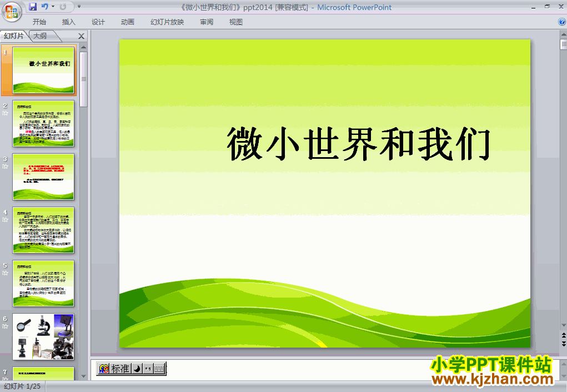Toggle Chinese punctuation on IME bar
Screen dimensions: 567x392
coord(148,369)
